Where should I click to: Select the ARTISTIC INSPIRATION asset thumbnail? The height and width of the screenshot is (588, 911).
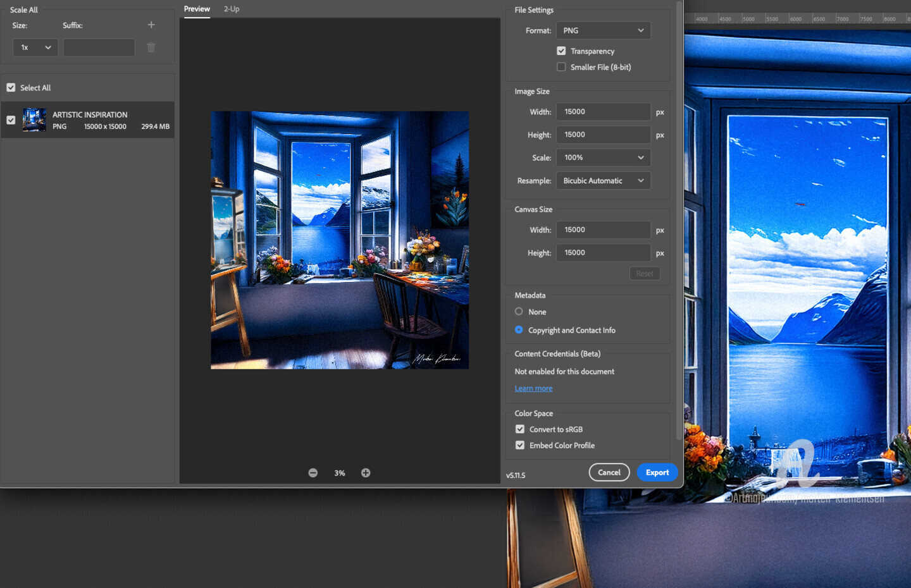coord(34,120)
